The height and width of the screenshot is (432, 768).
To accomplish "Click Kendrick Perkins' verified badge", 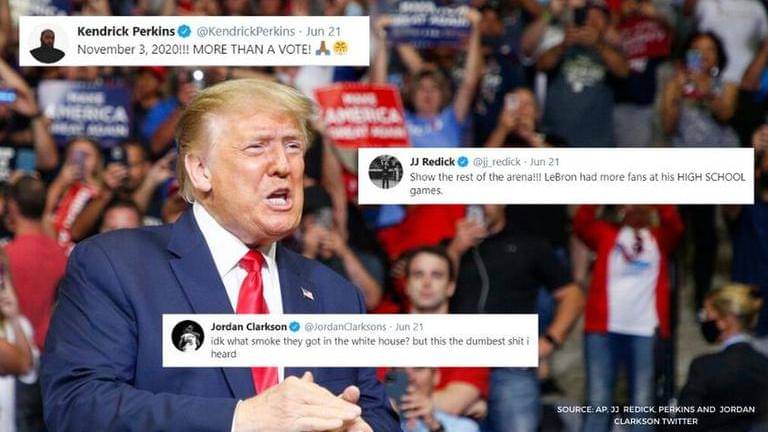I will coord(184,31).
